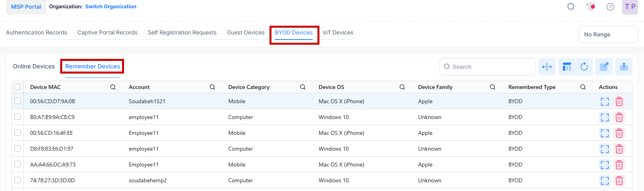
Task: Click the open external export icon
Action: [604, 67]
